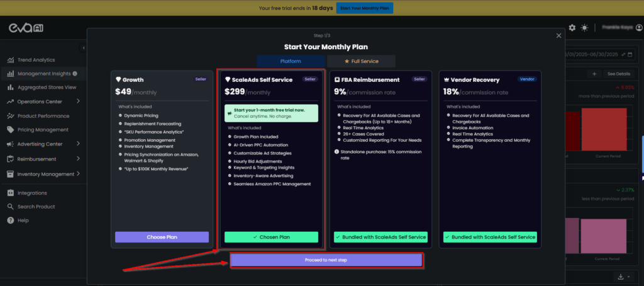Go to Product Performance page
Viewport: 644px width, 286px height.
pyautogui.click(x=43, y=116)
